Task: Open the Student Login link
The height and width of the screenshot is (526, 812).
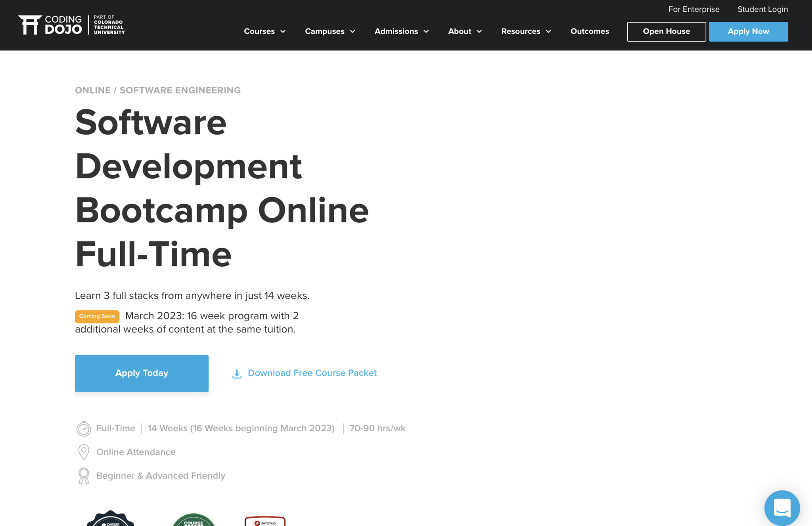Action: click(762, 9)
